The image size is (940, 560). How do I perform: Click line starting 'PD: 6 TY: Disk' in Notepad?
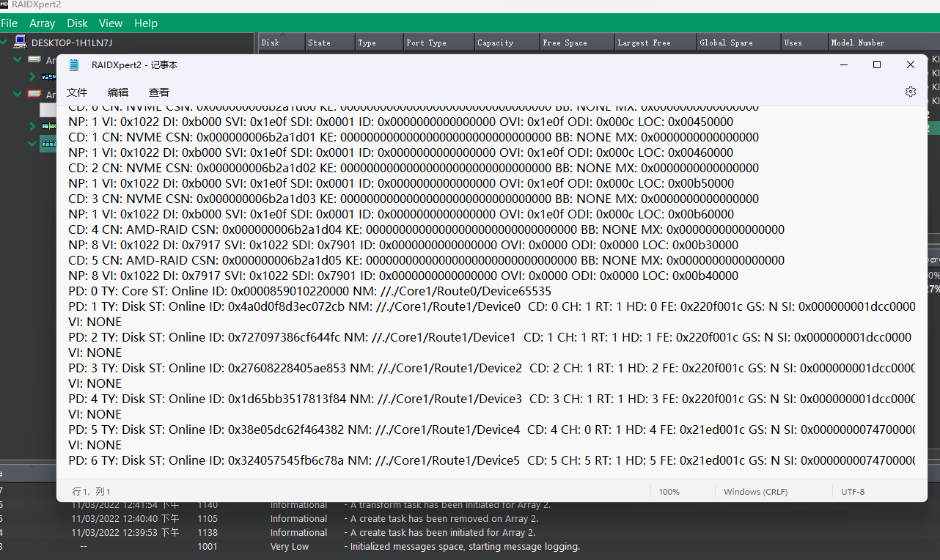click(492, 460)
